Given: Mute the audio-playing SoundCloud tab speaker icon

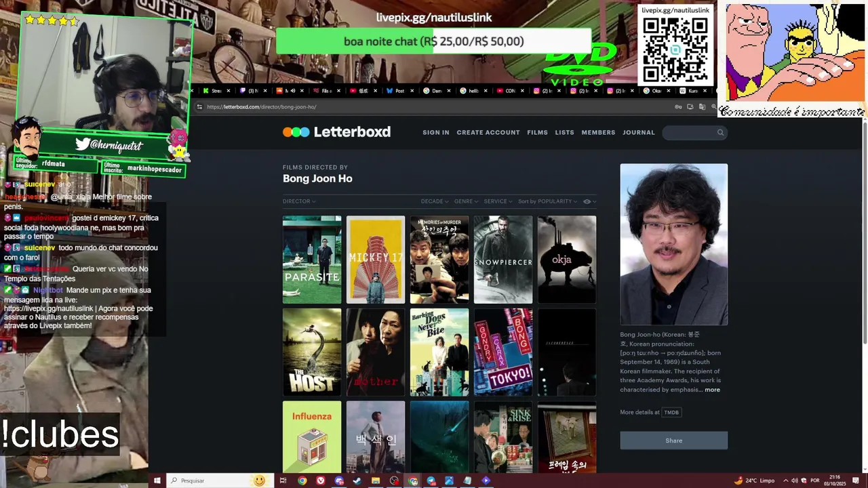Looking at the screenshot, I should tap(292, 91).
